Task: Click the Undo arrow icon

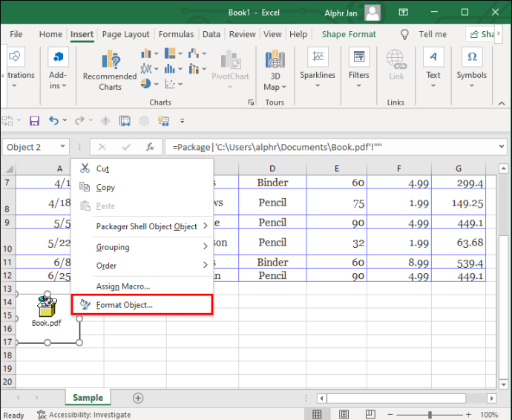Action: [53, 121]
